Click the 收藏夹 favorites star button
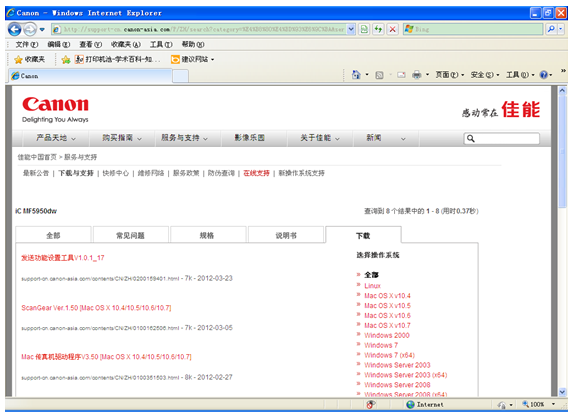Viewport: 576px width, 419px height. [29, 59]
